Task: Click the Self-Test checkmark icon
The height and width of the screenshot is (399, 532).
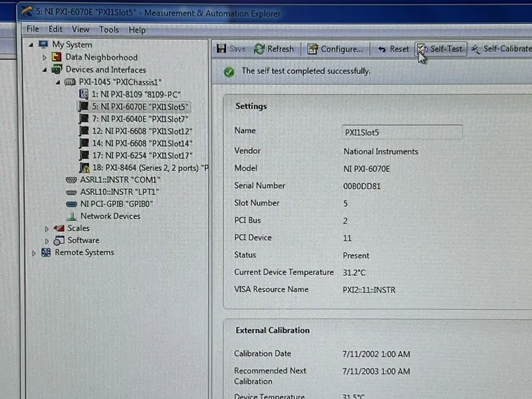Action: [422, 49]
